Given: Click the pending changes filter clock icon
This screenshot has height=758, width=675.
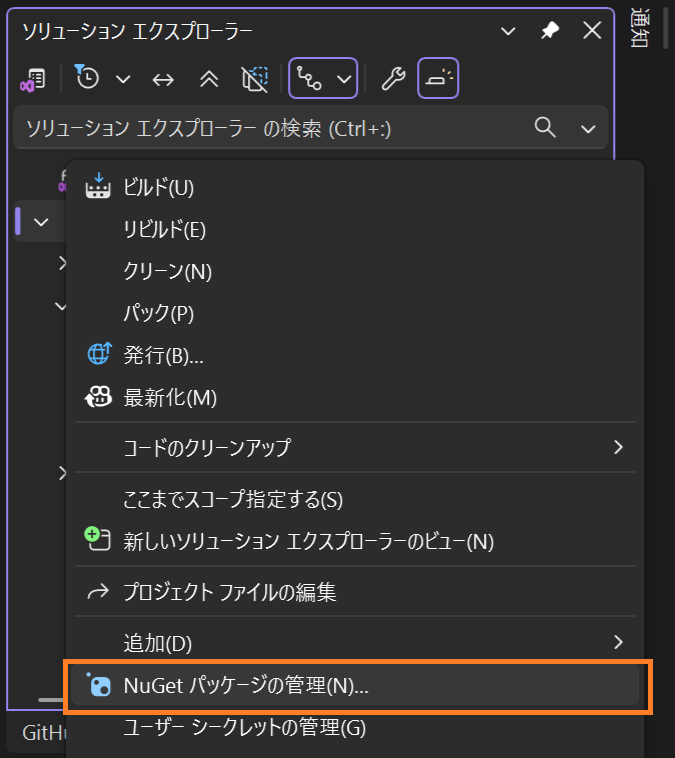Looking at the screenshot, I should click(87, 77).
